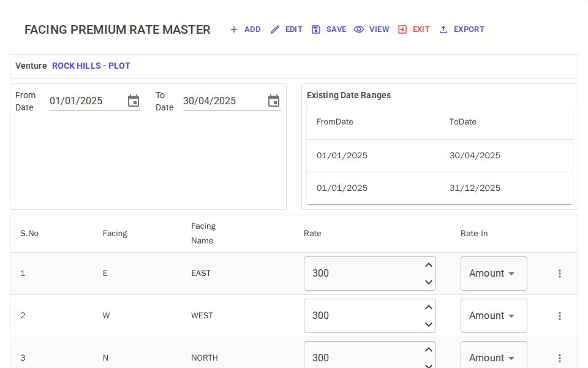Decrease WEST rate with the down stepper

[429, 324]
